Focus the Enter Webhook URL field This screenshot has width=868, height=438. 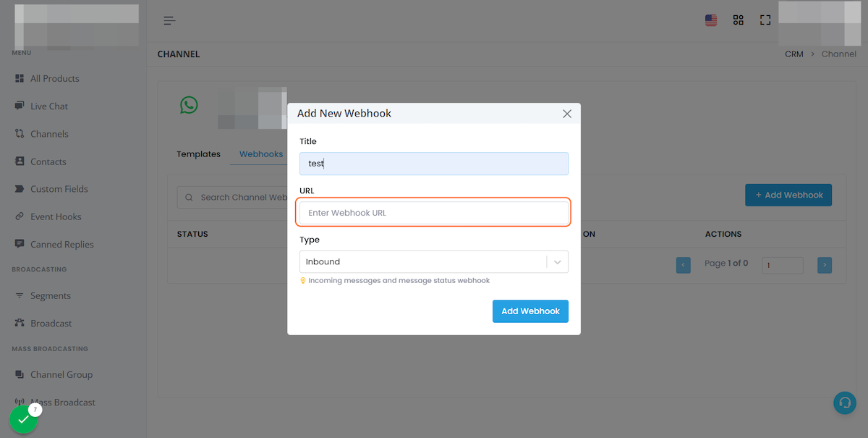click(434, 213)
